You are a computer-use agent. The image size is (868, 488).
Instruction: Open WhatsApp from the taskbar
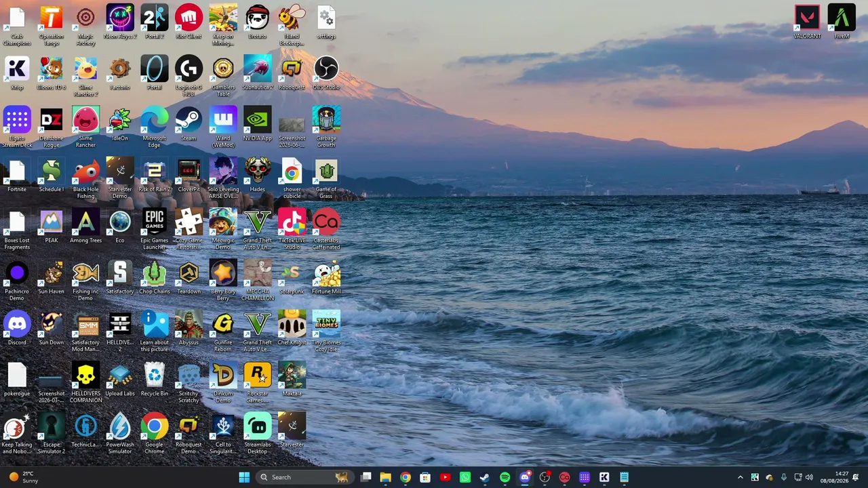[465, 477]
